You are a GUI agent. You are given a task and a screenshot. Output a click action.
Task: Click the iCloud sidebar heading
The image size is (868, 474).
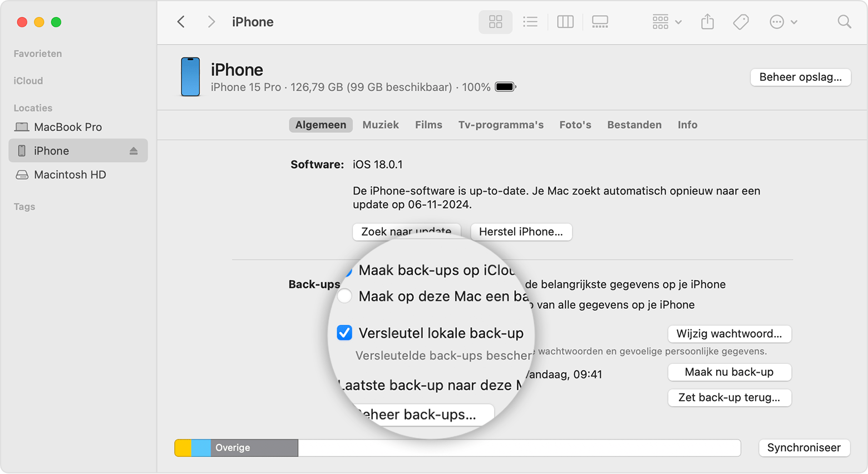tap(28, 81)
